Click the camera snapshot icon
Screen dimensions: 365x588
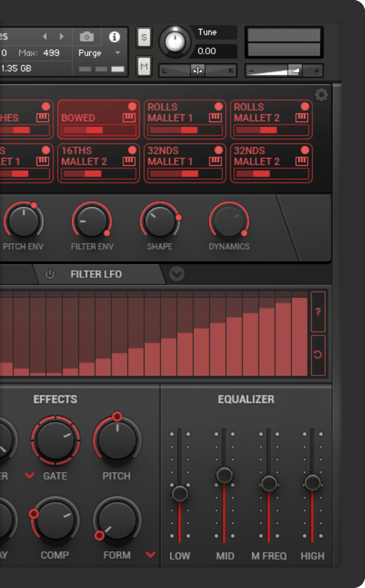tap(87, 37)
